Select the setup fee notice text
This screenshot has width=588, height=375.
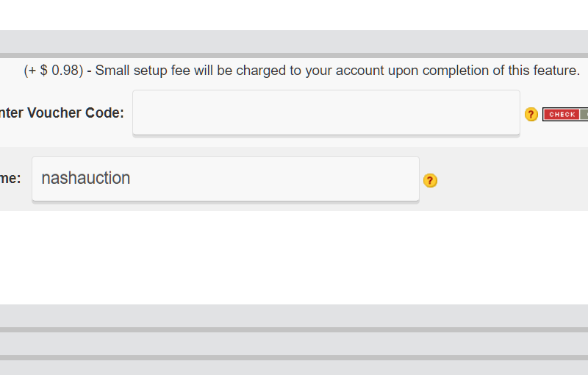click(x=301, y=71)
